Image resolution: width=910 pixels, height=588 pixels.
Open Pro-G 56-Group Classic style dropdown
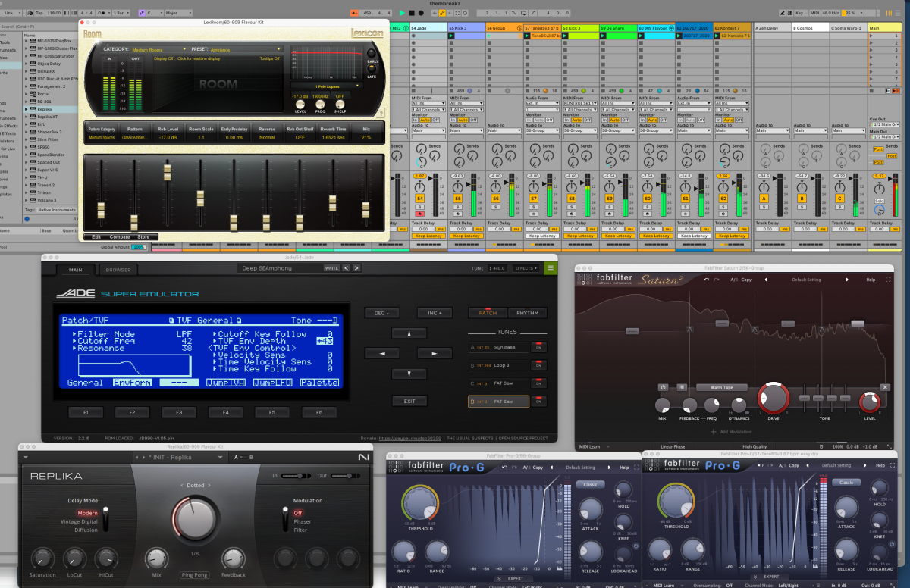[x=591, y=484]
